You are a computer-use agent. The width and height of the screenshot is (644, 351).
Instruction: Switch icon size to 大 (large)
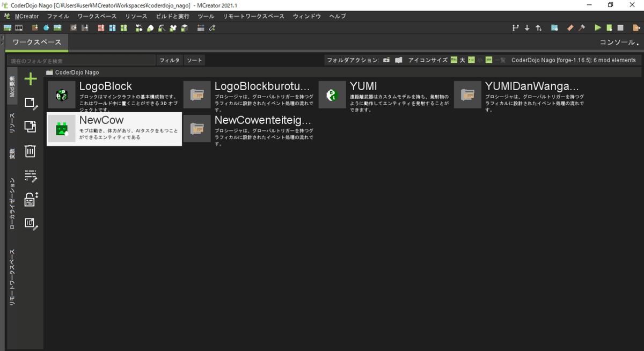pos(454,60)
